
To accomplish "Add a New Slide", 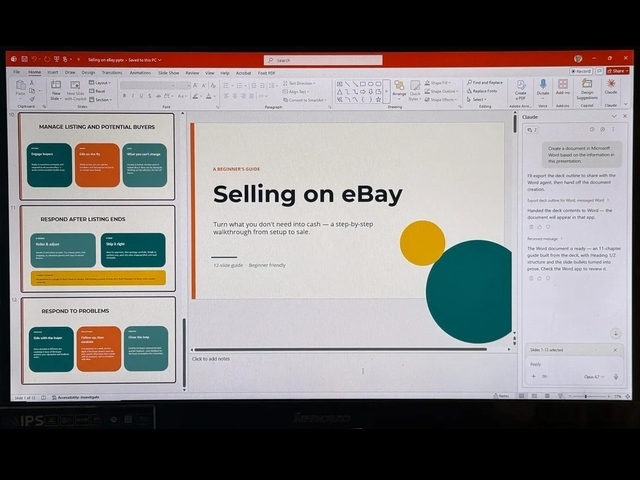I will point(56,90).
